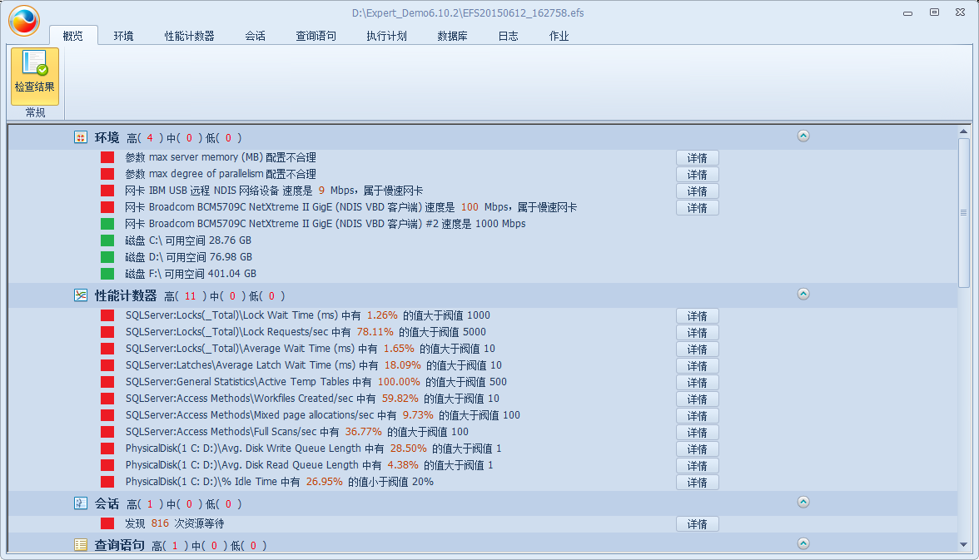Collapse the 性能计数器 section
This screenshot has height=560, width=979.
point(803,294)
